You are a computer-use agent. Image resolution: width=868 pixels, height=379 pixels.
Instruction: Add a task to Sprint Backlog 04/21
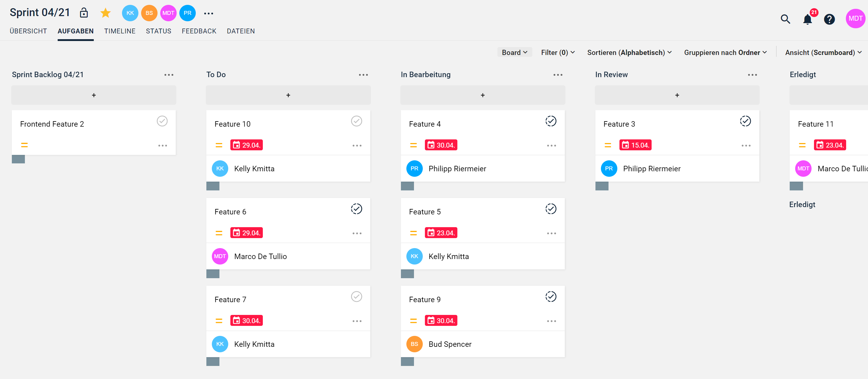pos(94,95)
